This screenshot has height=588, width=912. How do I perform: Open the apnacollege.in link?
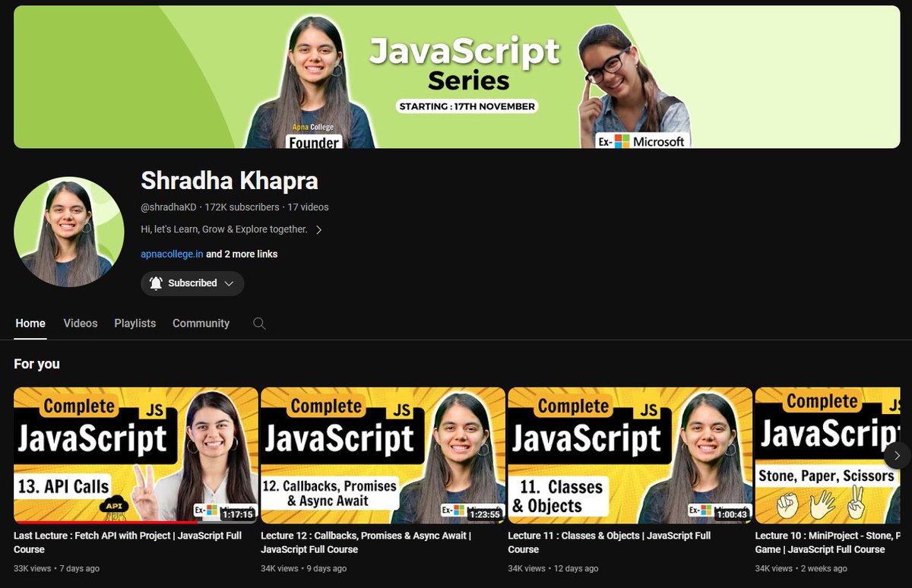coord(172,254)
